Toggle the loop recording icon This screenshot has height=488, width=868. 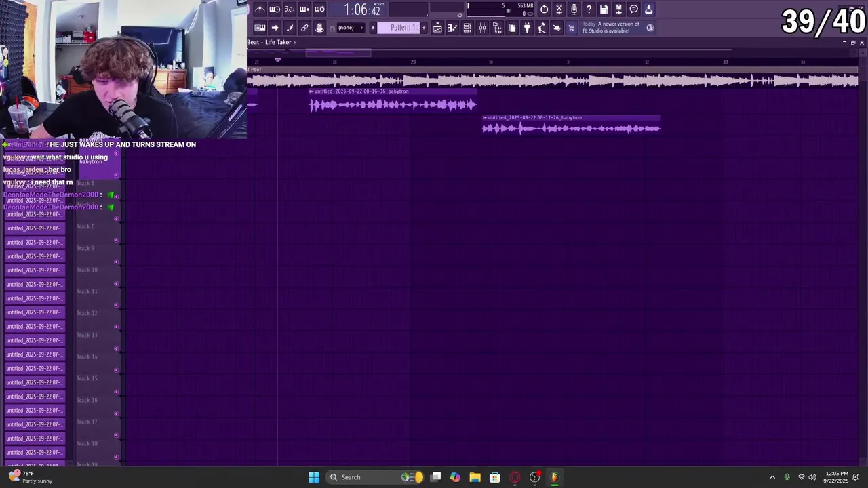click(319, 9)
